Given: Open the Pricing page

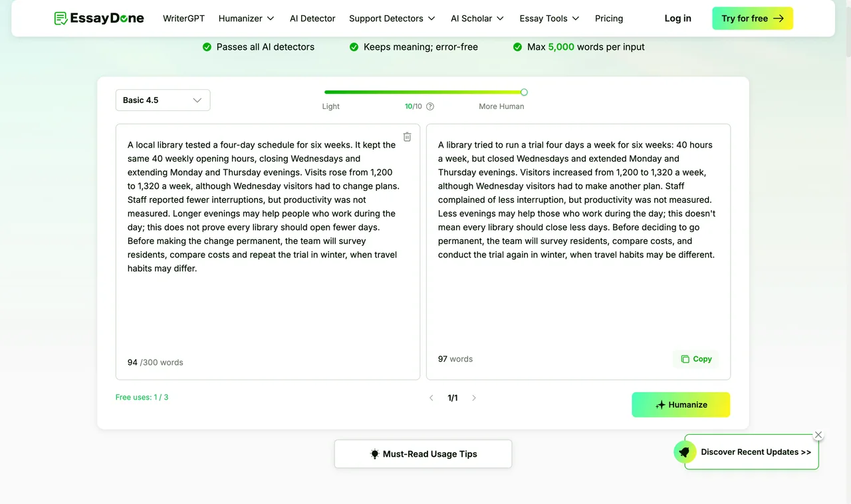Looking at the screenshot, I should (x=609, y=19).
